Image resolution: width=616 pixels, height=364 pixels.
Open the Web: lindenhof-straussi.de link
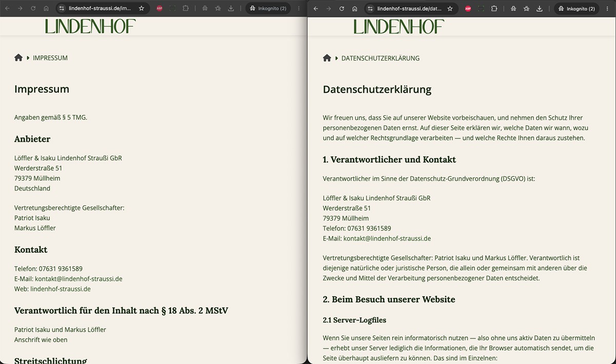tap(61, 289)
